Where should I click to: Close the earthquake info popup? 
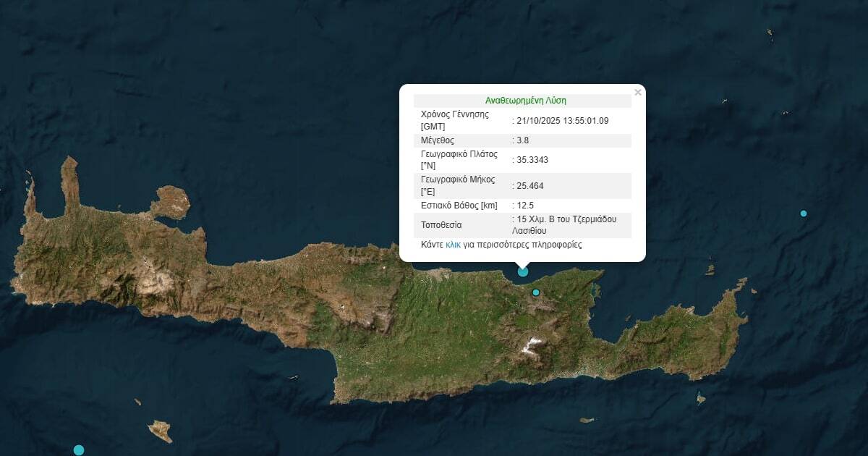pyautogui.click(x=637, y=93)
